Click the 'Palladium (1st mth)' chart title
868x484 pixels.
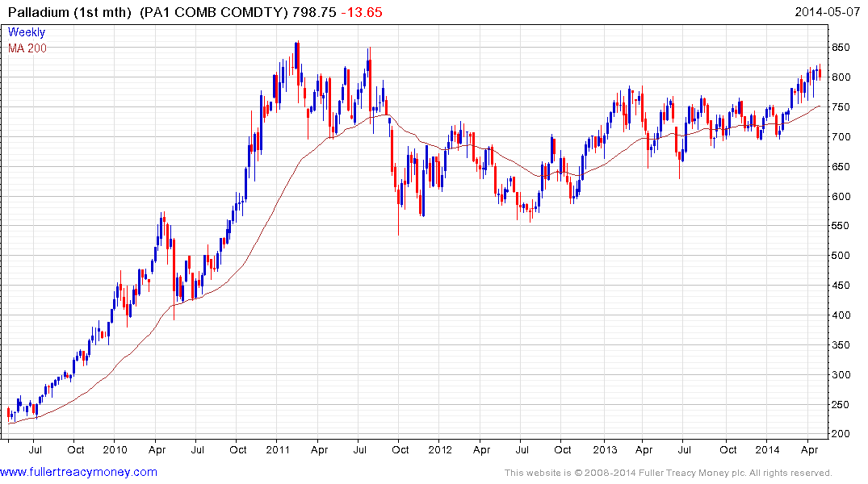coord(69,12)
